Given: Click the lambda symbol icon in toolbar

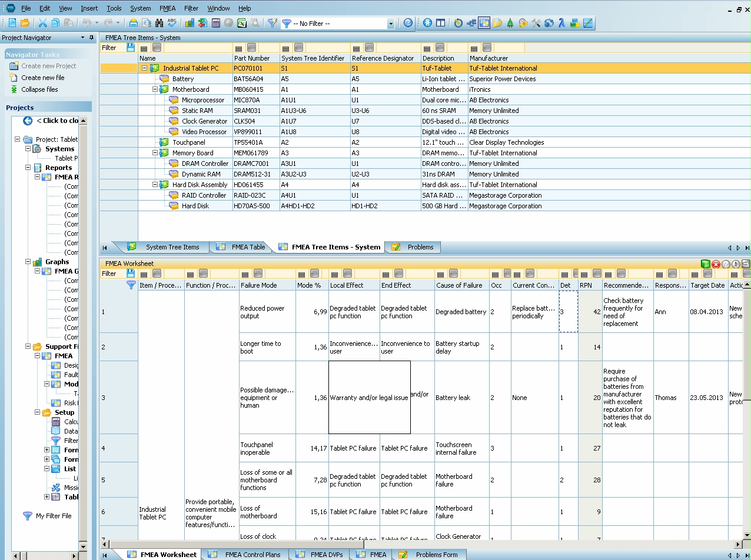Looking at the screenshot, I should point(562,23).
